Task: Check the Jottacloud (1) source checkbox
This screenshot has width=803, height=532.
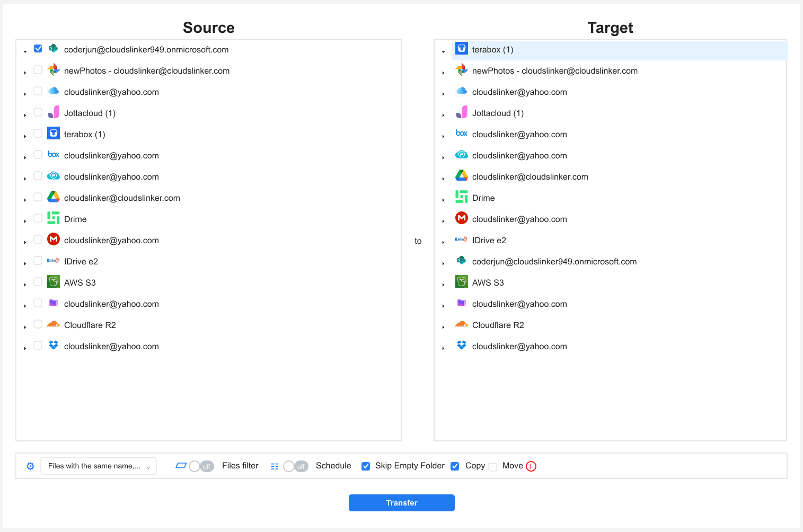Action: click(x=38, y=112)
